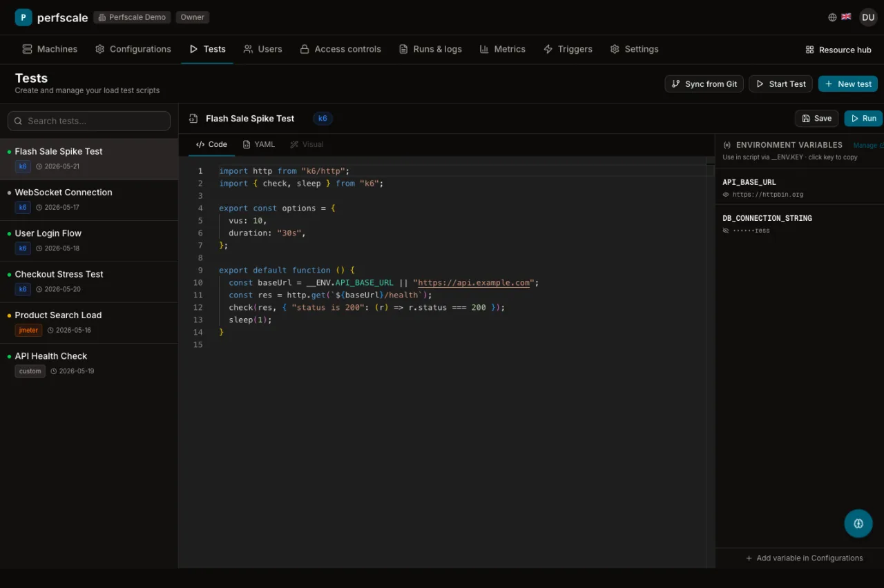Screen dimensions: 884x588
Task: Click Add variable in Configurations
Action: [x=804, y=558]
